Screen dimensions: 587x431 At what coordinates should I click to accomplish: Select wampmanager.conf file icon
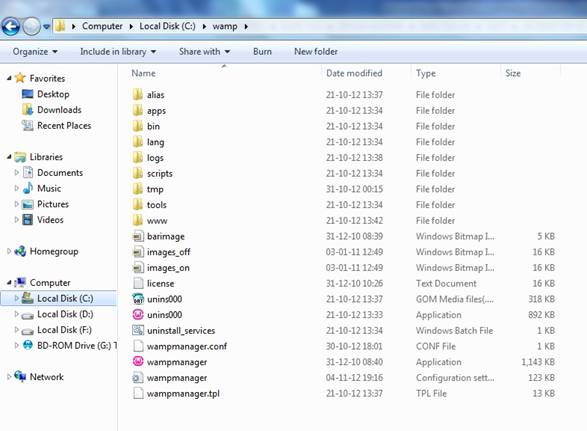click(x=138, y=346)
